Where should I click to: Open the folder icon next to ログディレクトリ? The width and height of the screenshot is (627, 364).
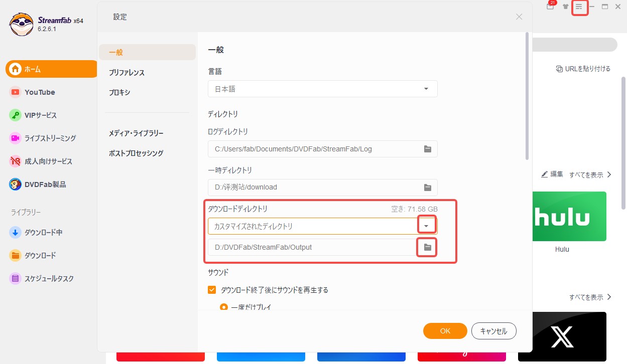tap(427, 148)
